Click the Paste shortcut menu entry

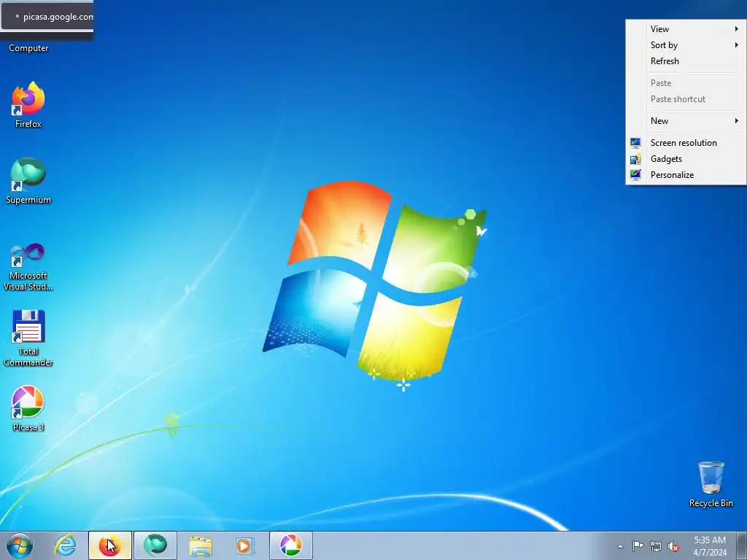click(x=686, y=99)
